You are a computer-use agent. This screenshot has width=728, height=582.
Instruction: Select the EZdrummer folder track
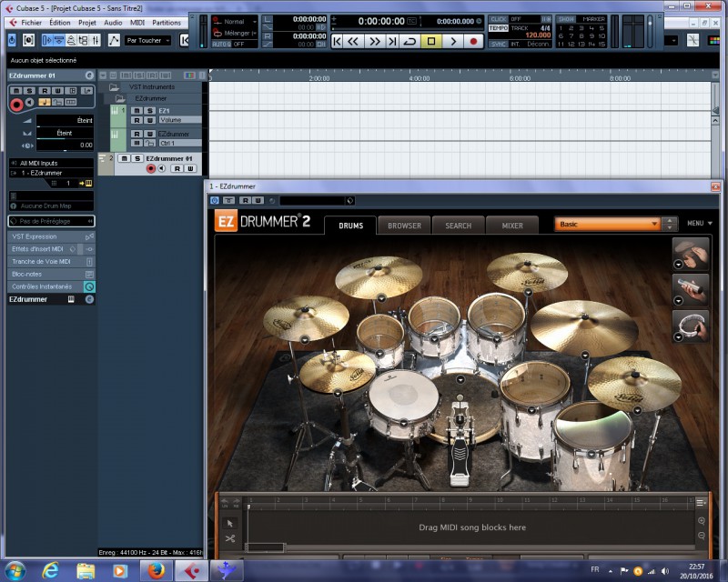[x=151, y=98]
